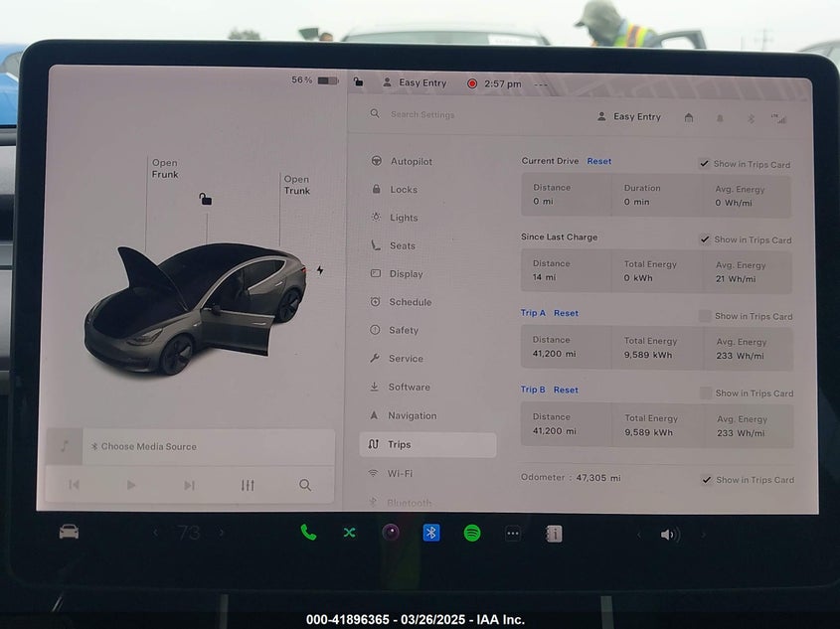This screenshot has height=629, width=840.
Task: Tap the battery level indicator
Action: [315, 80]
